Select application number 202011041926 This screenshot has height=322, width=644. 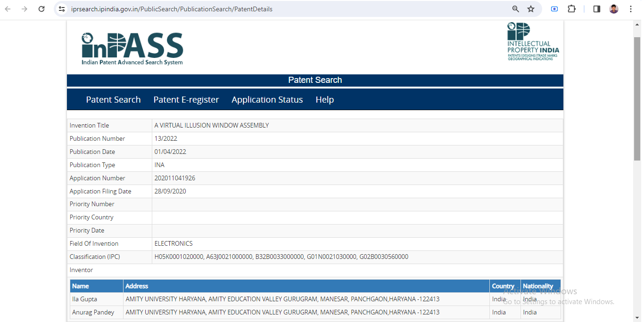(175, 178)
